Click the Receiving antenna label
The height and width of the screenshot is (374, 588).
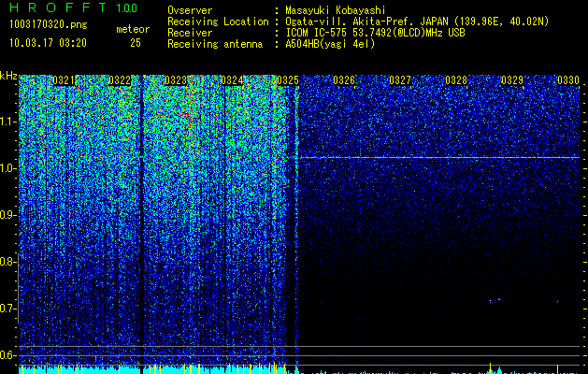(x=215, y=44)
